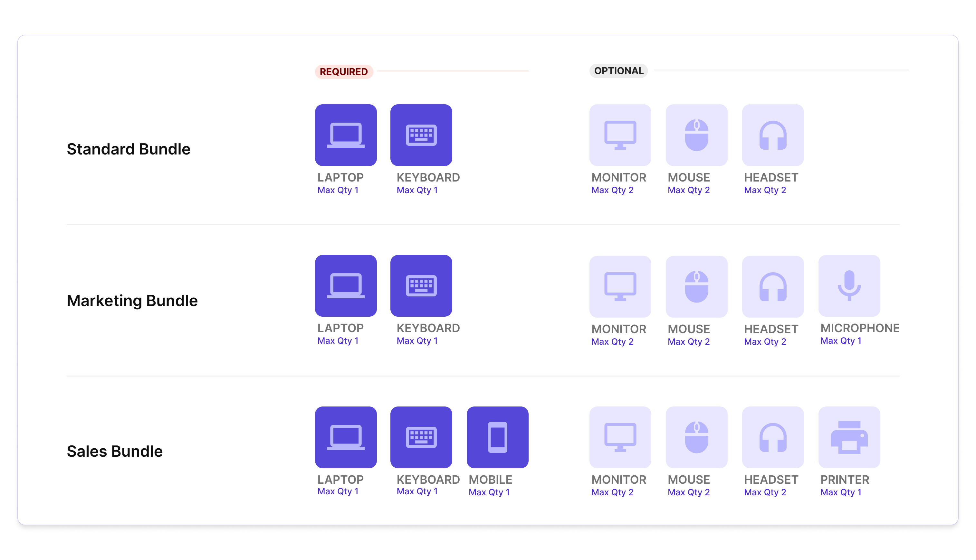
Task: Click the Laptop icon in Marketing Bundle
Action: (346, 286)
